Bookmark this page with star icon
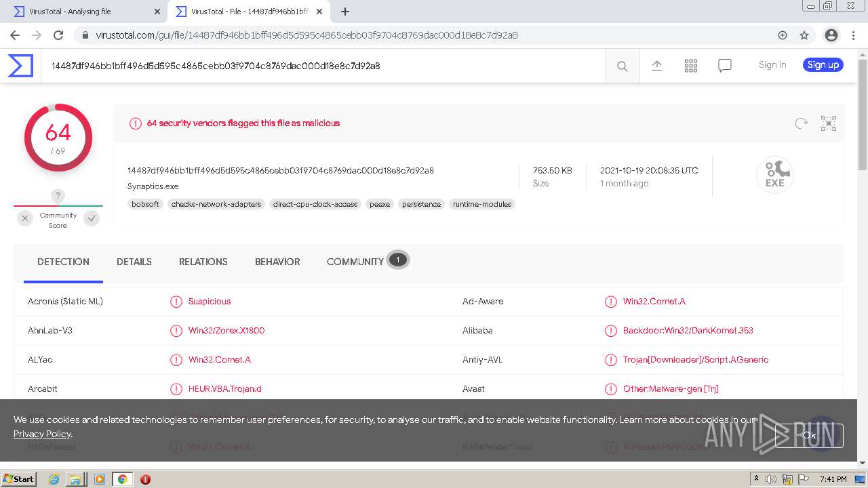The height and width of the screenshot is (488, 868). point(804,35)
